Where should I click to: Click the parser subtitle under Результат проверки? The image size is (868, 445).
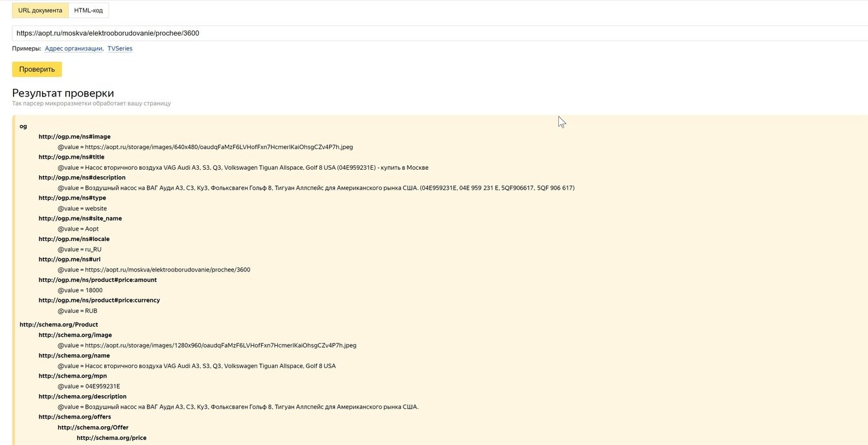tap(91, 104)
